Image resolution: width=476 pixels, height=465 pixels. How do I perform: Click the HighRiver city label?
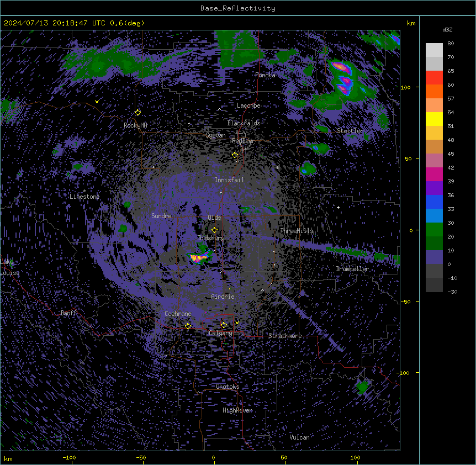[237, 410]
